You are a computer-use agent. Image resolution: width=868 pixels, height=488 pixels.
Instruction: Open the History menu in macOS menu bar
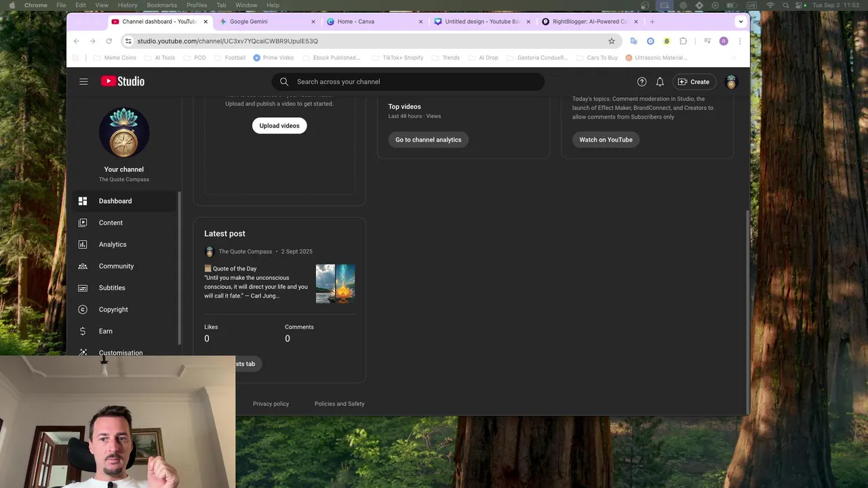click(x=127, y=5)
